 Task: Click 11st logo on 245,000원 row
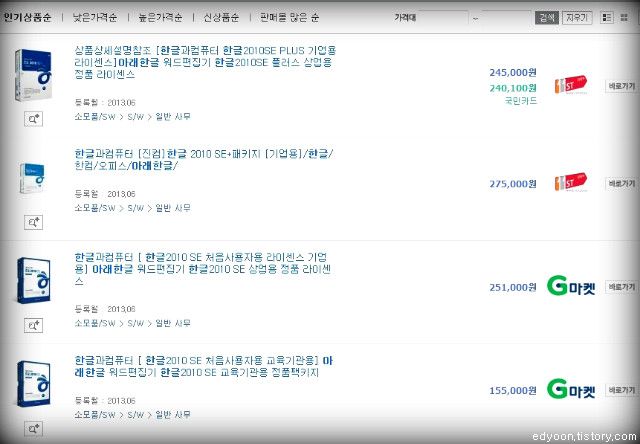[x=571, y=84]
